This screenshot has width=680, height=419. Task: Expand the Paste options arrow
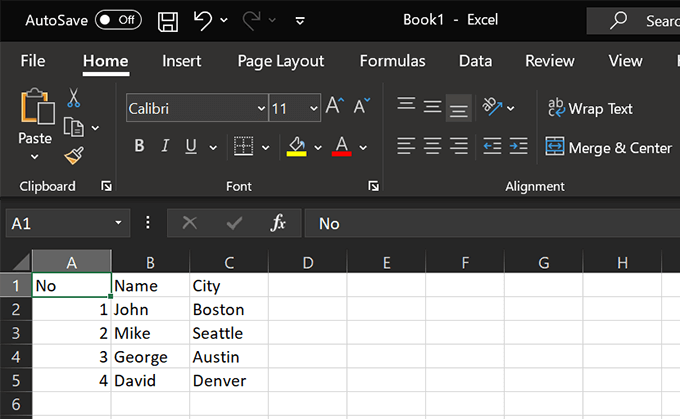(35, 157)
